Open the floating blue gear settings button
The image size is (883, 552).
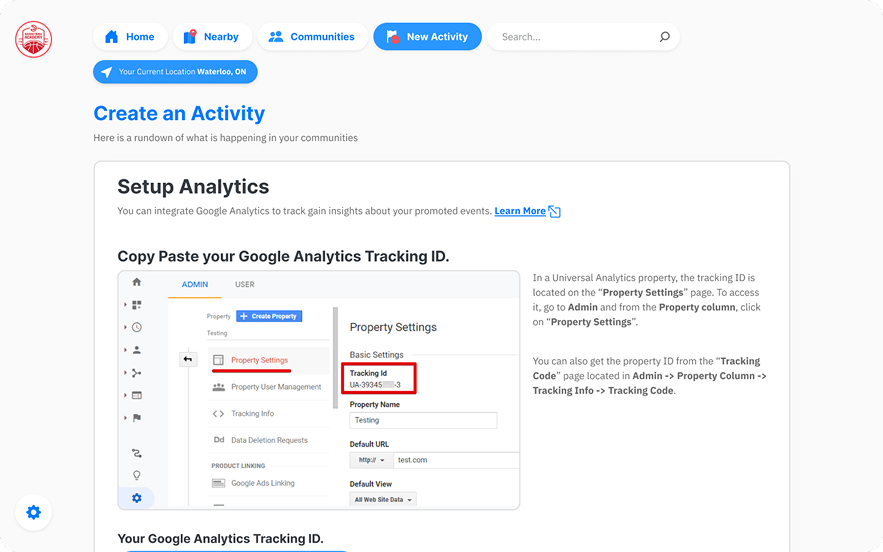click(x=33, y=512)
